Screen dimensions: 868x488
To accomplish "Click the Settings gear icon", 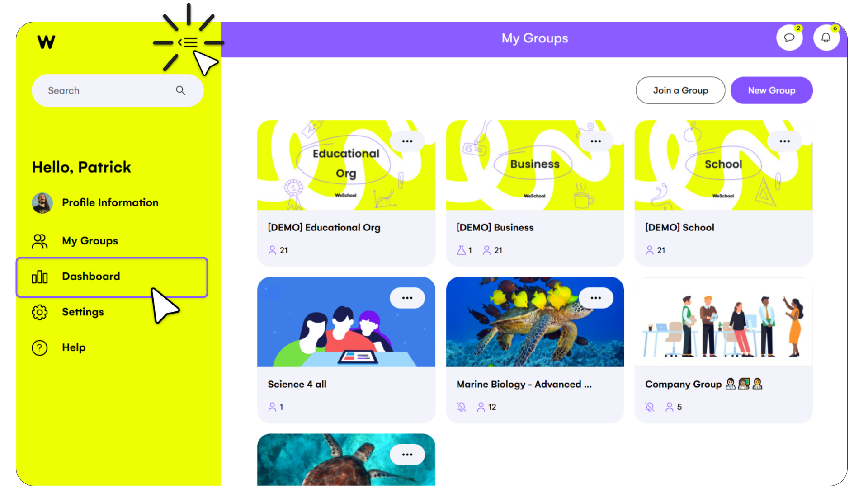I will 40,312.
